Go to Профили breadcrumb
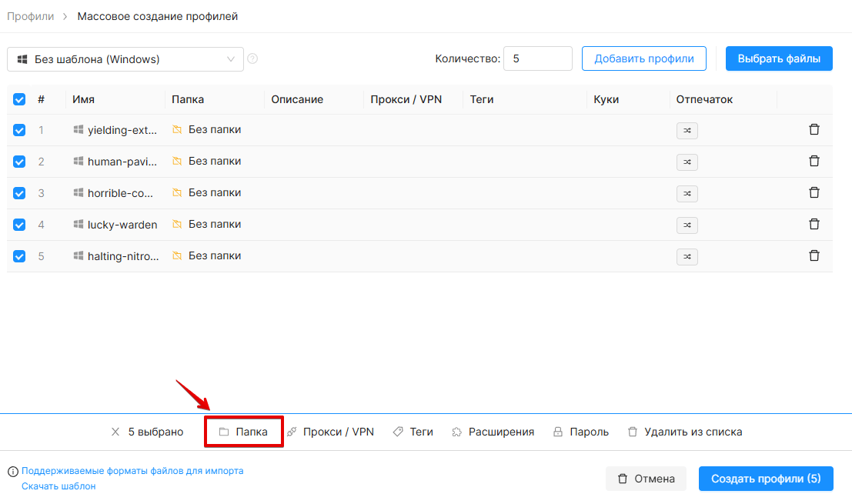The width and height of the screenshot is (852, 504). pos(31,16)
